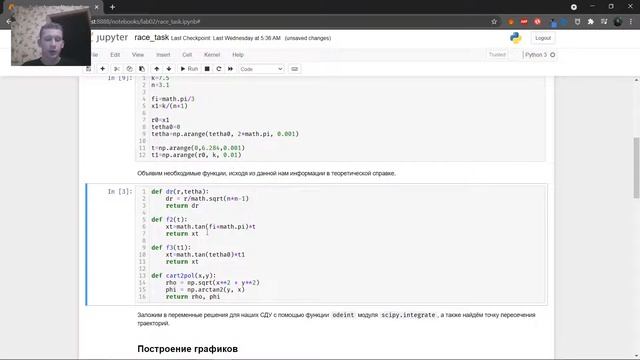Insert a cell below with plus icon
Screen dimensions: 640x360
point(102,69)
